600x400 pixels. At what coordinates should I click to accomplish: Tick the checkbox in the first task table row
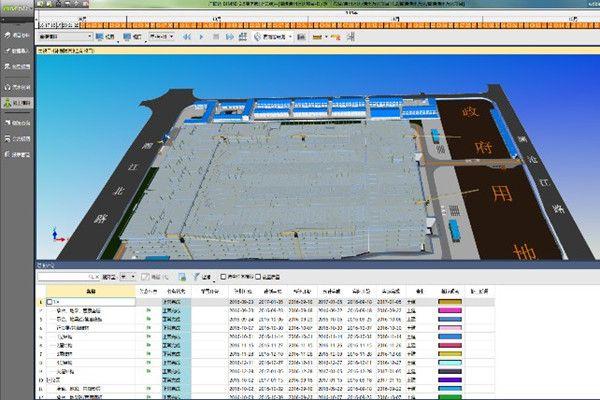pos(50,301)
